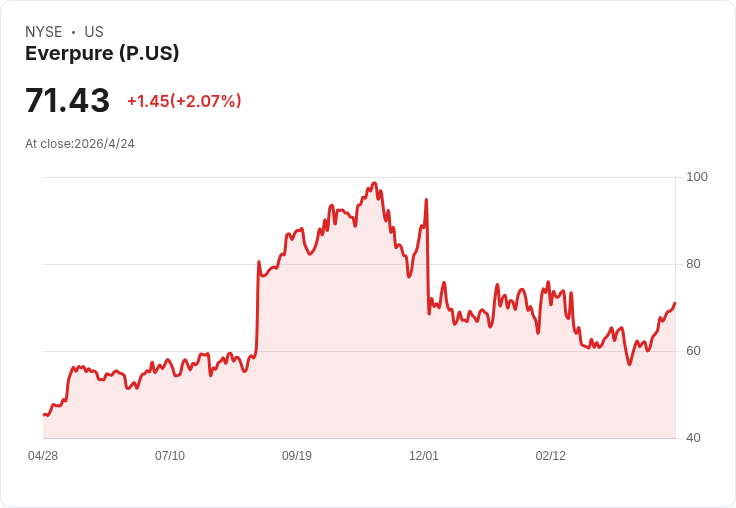Select the 12/01 date on x-axis
The height and width of the screenshot is (508, 736).
coord(424,456)
